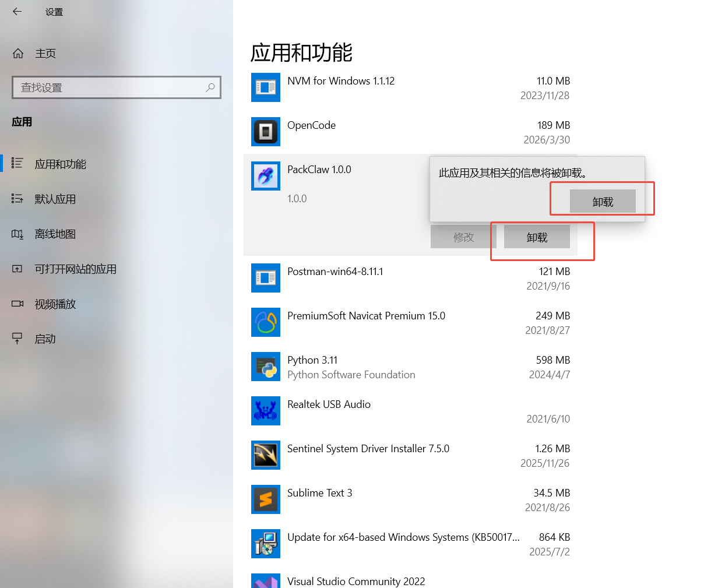Focus the 查找设置 search field
This screenshot has width=711, height=588.
click(117, 87)
